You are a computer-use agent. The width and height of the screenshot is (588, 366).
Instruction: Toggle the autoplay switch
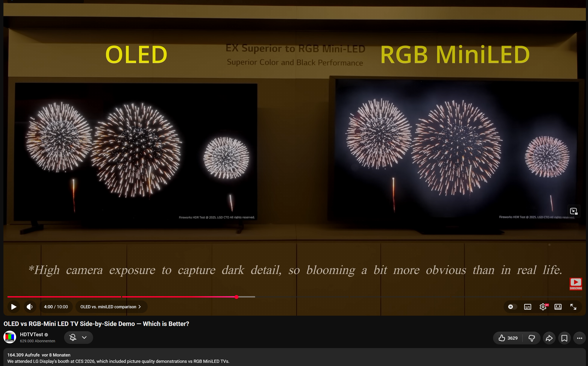click(512, 307)
